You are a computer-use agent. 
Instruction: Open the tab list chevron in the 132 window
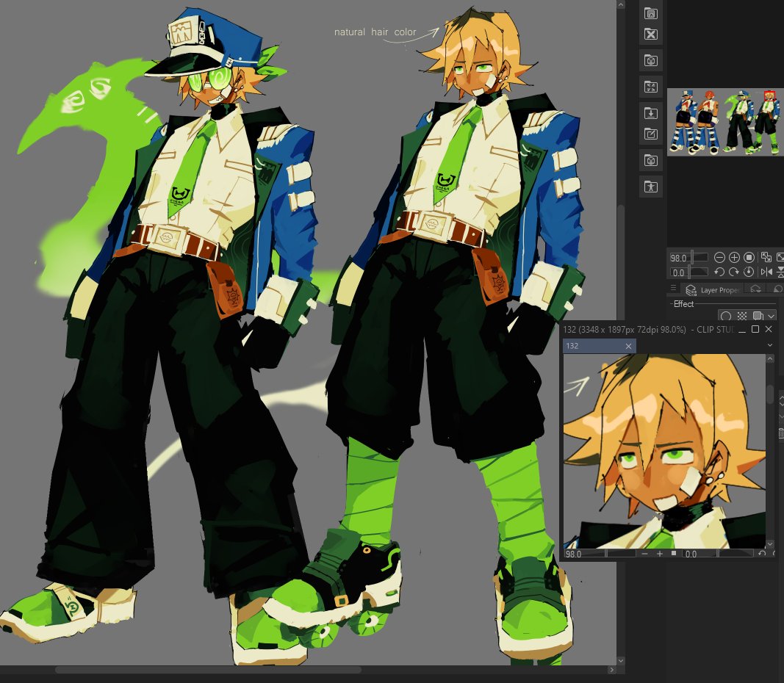[769, 345]
